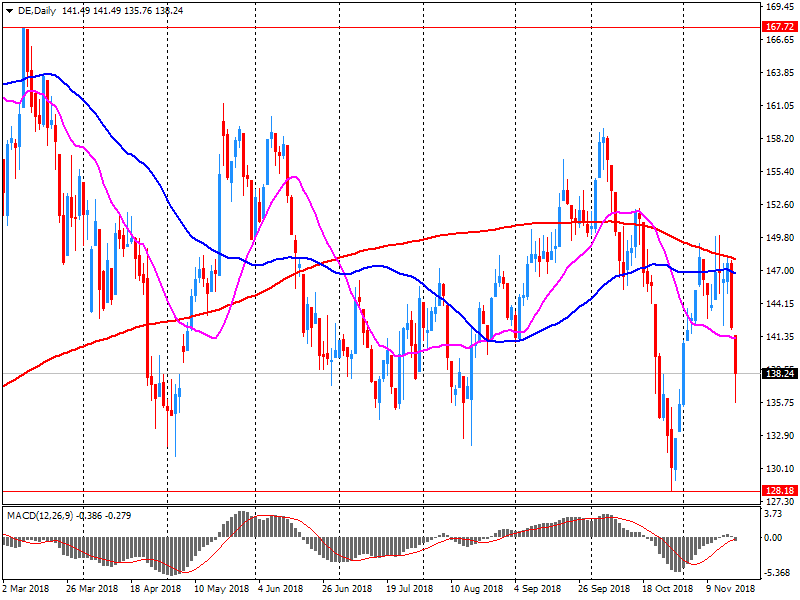Screen dimensions: 800x600
Task: Click the DE,Daily symbol label
Action: pyautogui.click(x=37, y=11)
